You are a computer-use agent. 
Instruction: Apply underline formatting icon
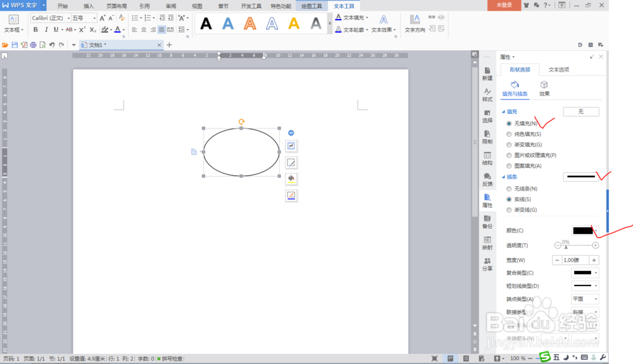(56, 30)
